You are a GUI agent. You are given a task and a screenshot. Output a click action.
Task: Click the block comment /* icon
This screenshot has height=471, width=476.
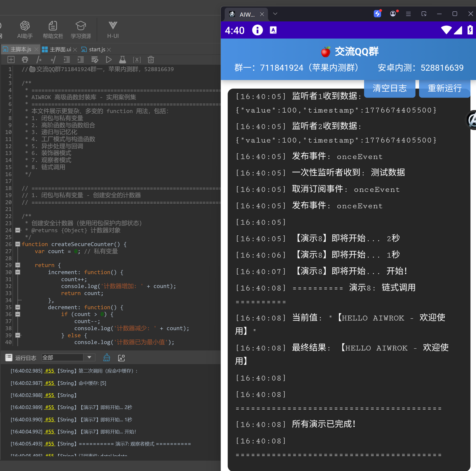point(39,60)
